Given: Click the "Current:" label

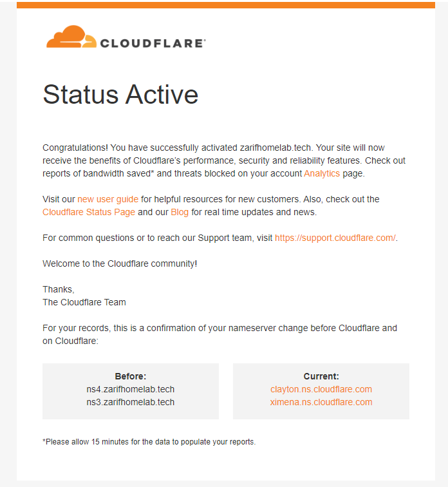Looking at the screenshot, I should (321, 376).
